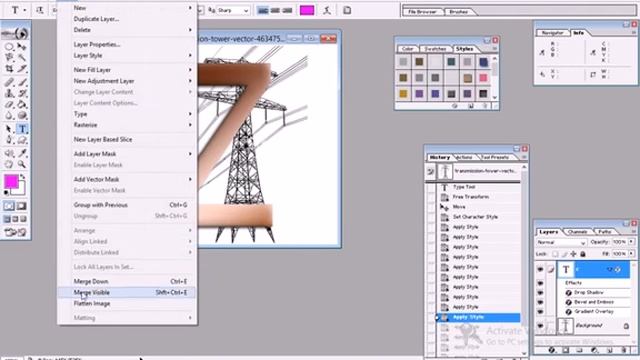Image resolution: width=640 pixels, height=360 pixels.
Task: Select the Eyedropper tool
Action: click(x=22, y=153)
